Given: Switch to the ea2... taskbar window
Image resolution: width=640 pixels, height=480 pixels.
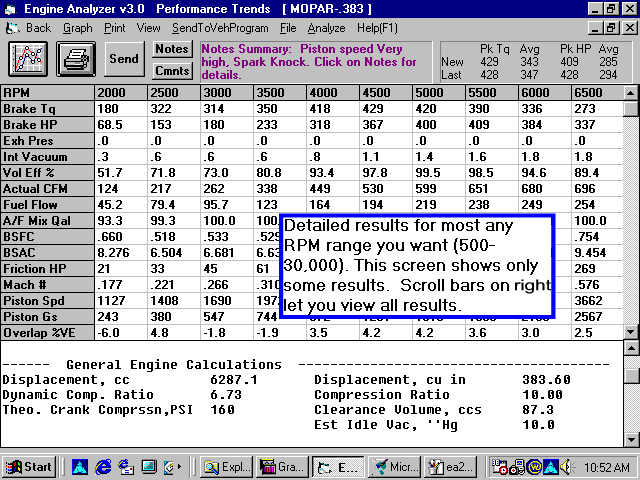Looking at the screenshot, I should [x=450, y=467].
